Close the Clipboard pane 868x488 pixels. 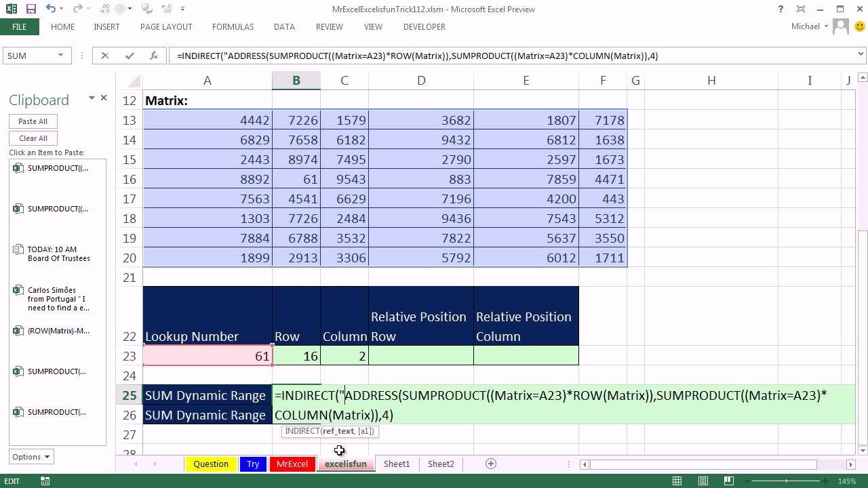(104, 98)
